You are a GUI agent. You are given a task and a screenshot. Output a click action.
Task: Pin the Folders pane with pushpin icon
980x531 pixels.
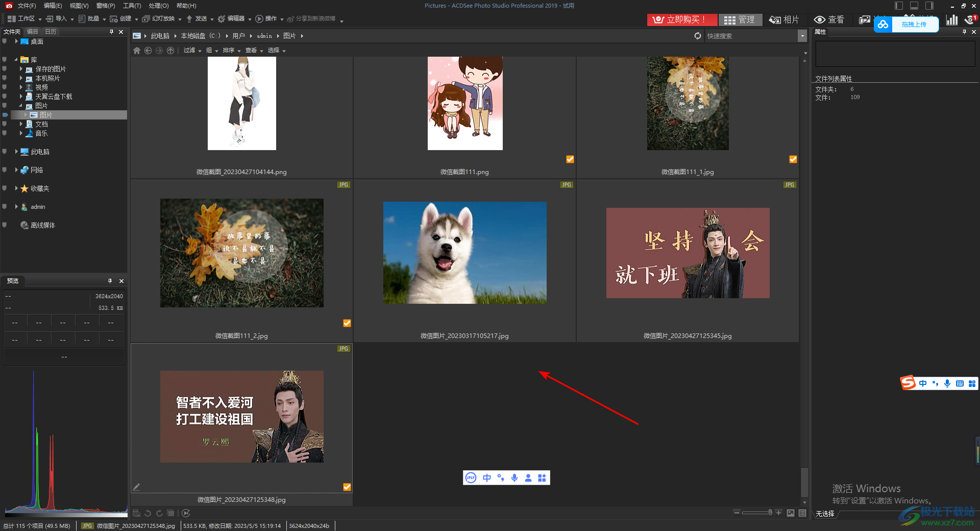pos(111,32)
